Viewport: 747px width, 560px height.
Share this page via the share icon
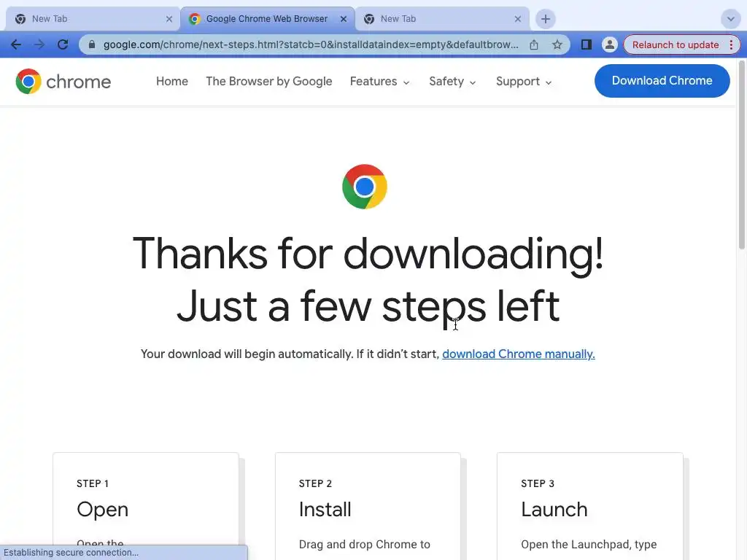[x=534, y=44]
